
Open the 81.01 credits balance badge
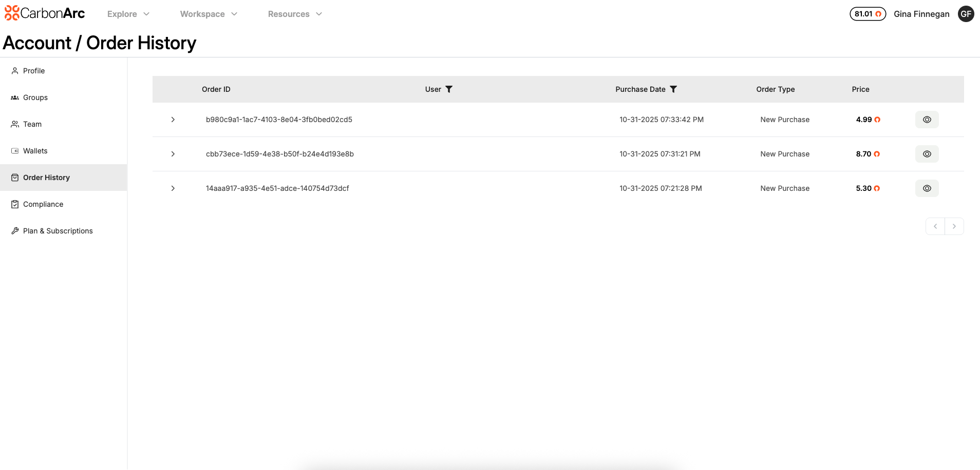868,14
